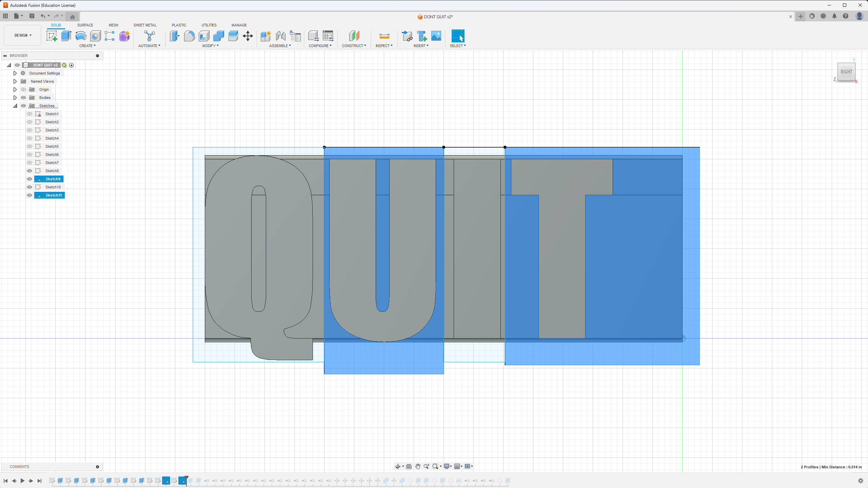Viewport: 868px width, 488px height.
Task: Close the DONT QUIT v2 document tab
Action: [x=791, y=17]
